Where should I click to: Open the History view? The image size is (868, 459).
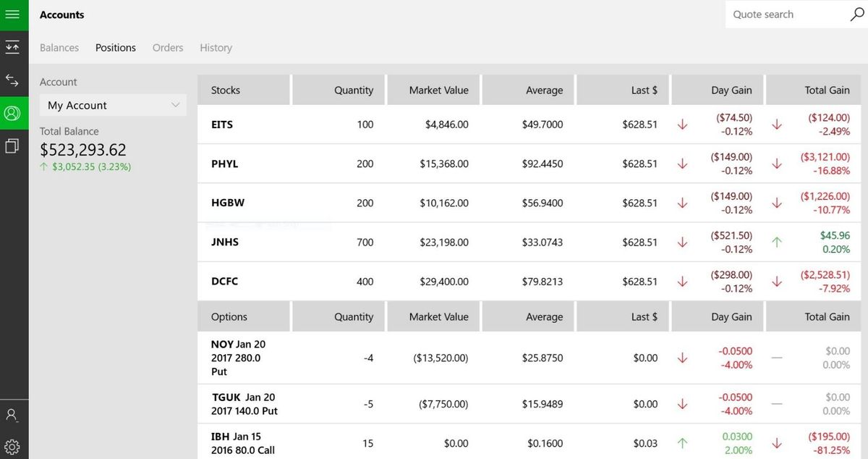[216, 47]
